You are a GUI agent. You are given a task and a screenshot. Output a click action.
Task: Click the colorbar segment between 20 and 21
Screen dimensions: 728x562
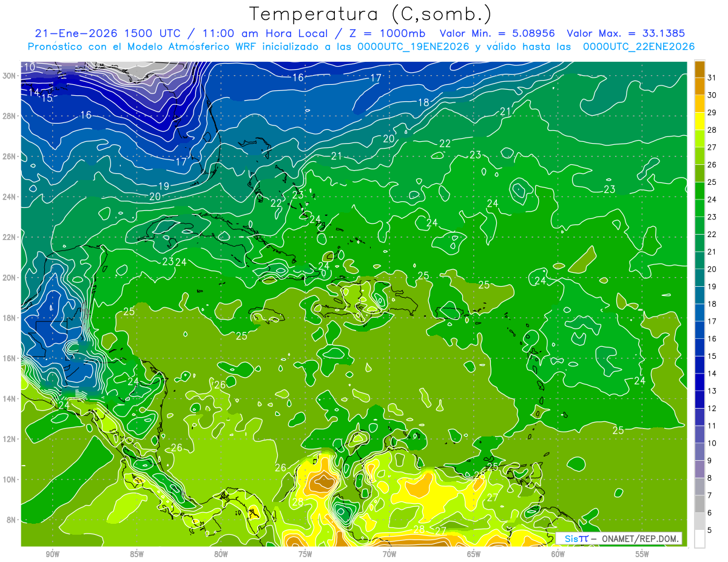pos(699,260)
